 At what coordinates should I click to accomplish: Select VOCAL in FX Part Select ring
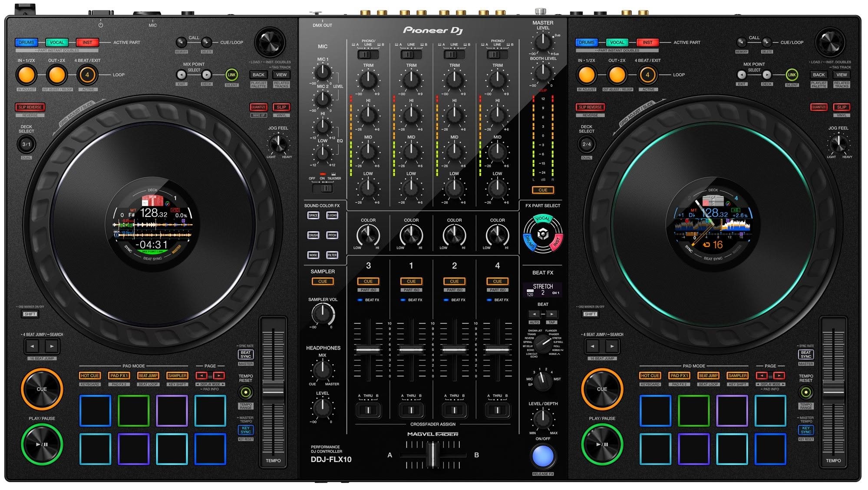point(542,219)
